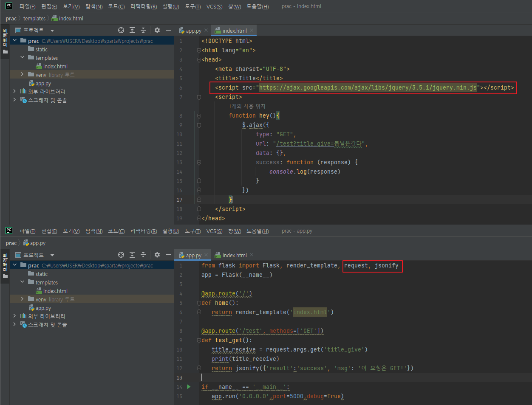Close the app.py tab in app.py window

point(206,255)
